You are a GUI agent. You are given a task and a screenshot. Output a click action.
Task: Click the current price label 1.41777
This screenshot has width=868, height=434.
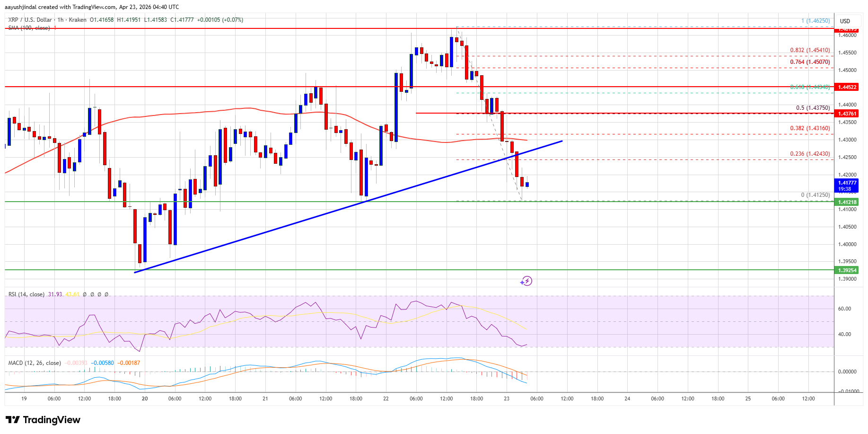[847, 183]
